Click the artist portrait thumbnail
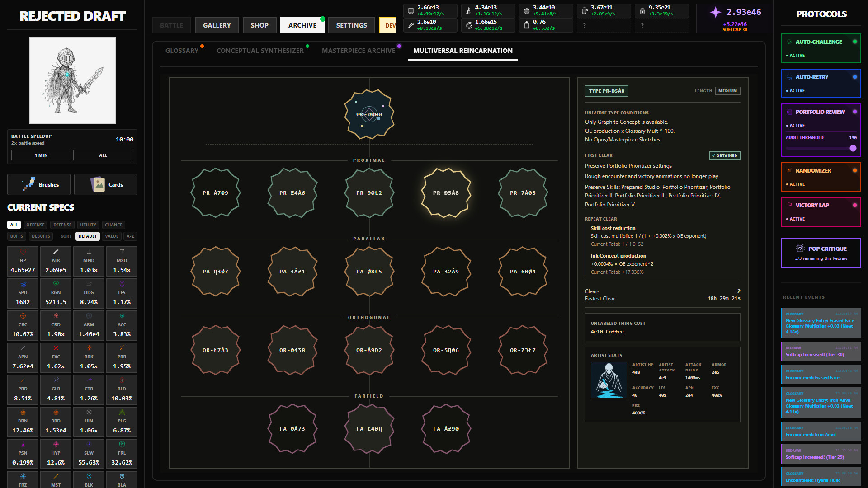868x488 pixels. click(609, 380)
